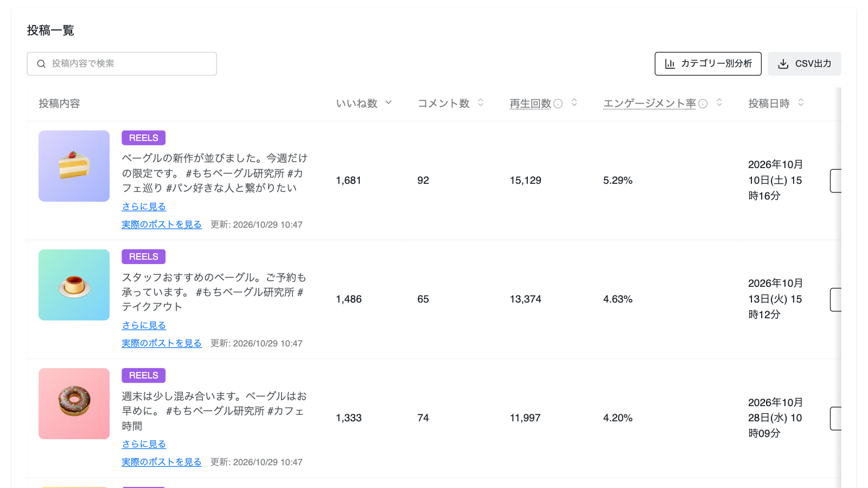Click the 2026年10月13日(火) post date

pyautogui.click(x=775, y=299)
